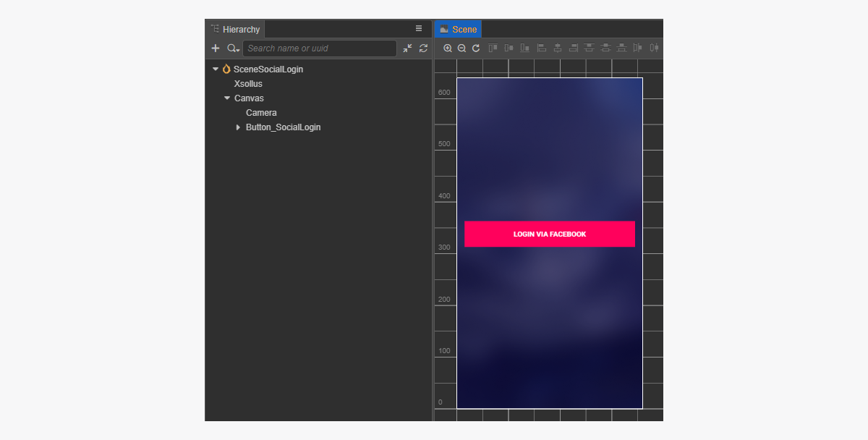Viewport: 868px width, 440px height.
Task: Align selected nodes to bottom edge
Action: point(524,48)
